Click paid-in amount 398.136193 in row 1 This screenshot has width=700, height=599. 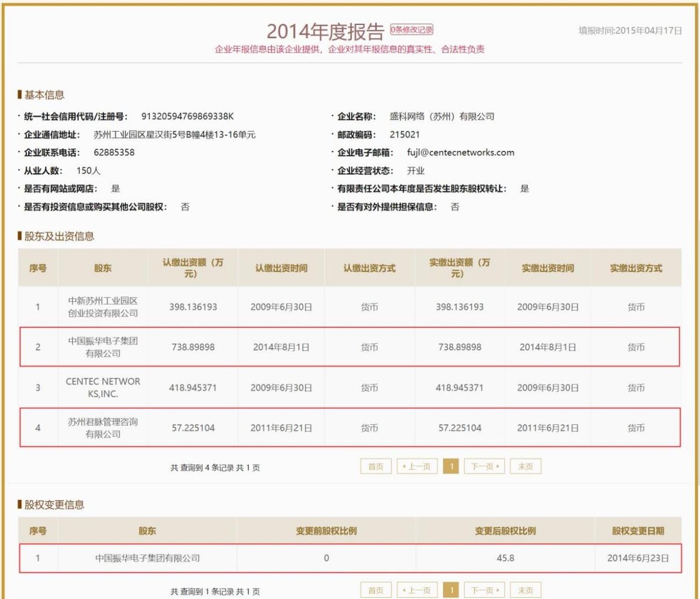coord(460,307)
